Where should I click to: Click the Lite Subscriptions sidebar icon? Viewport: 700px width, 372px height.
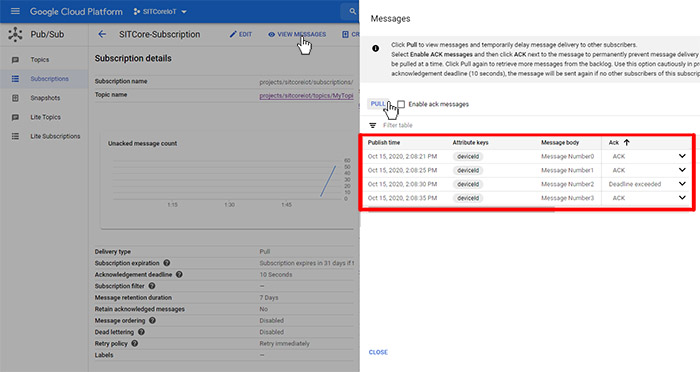[15, 136]
